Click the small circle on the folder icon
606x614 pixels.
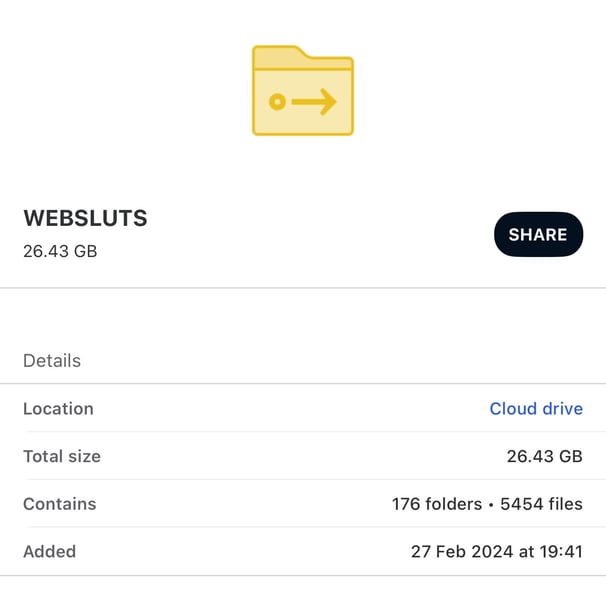(278, 101)
